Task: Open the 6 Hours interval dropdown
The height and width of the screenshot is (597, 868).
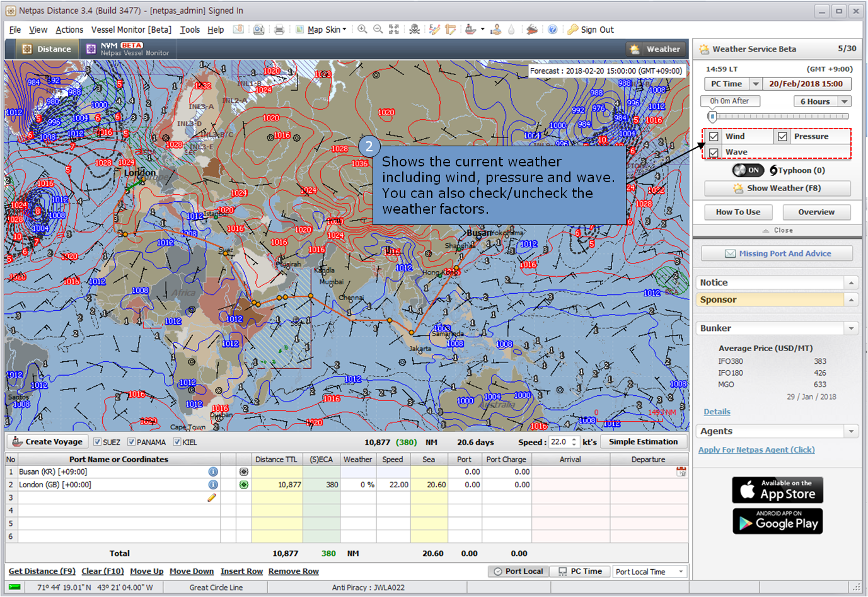Action: tap(845, 101)
